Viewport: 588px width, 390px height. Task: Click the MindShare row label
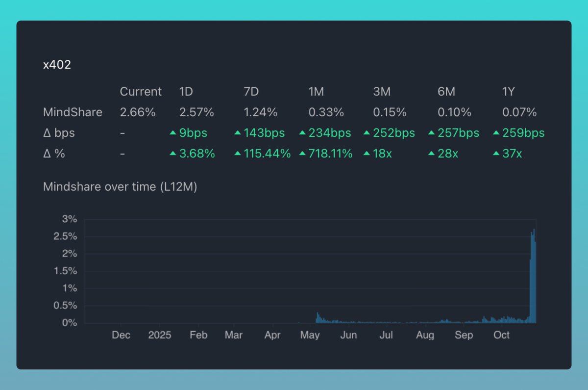tap(73, 112)
